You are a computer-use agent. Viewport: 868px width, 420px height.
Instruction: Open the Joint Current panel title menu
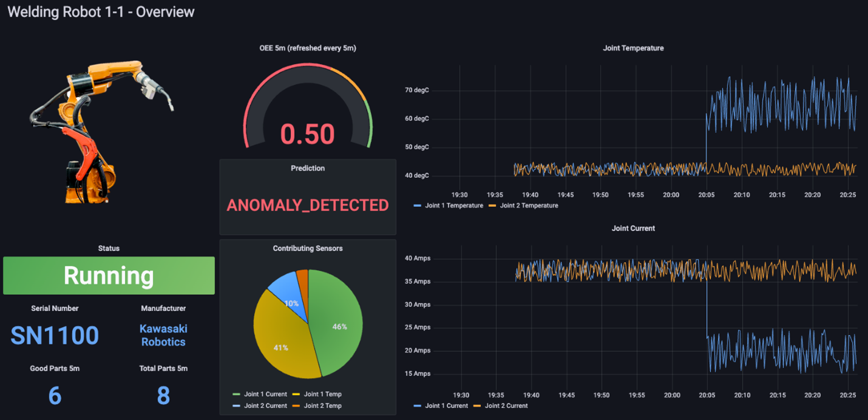pos(633,228)
